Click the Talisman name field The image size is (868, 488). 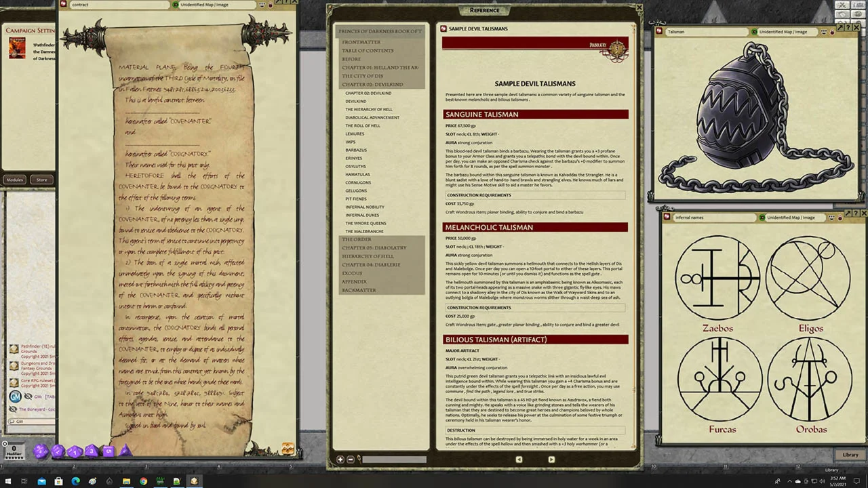click(x=706, y=32)
